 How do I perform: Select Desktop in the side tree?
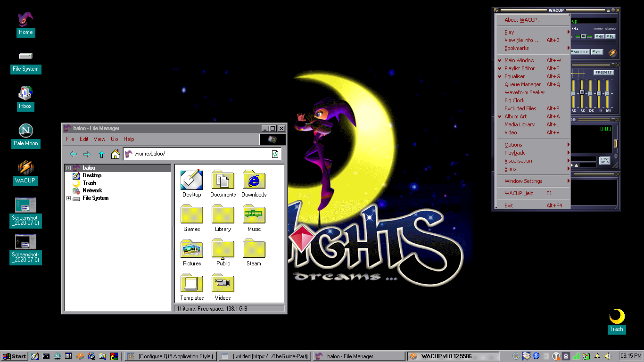91,175
